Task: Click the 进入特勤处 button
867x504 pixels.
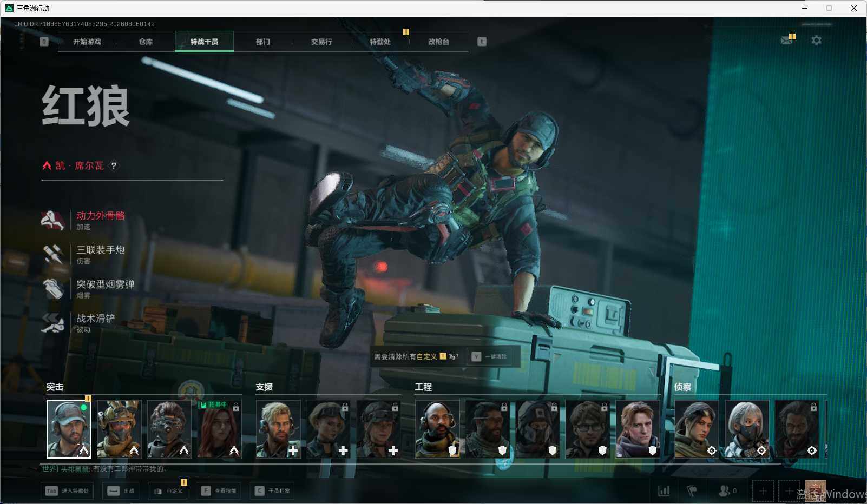Action: point(67,491)
